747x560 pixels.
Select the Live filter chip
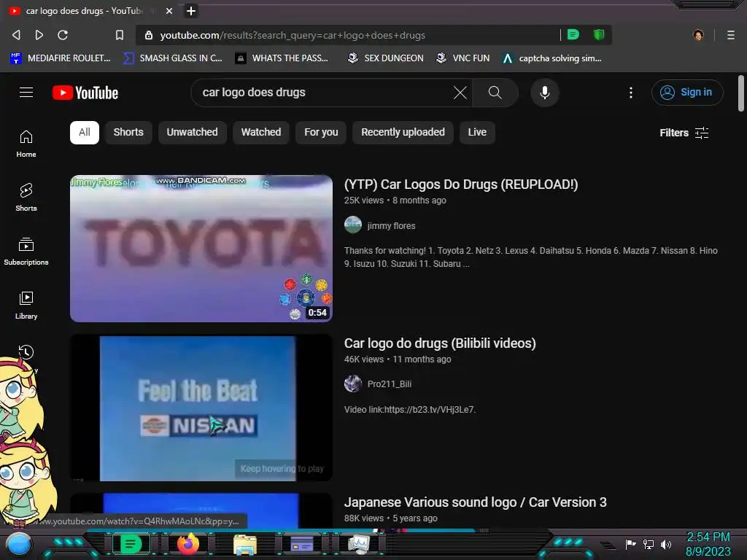tap(477, 133)
